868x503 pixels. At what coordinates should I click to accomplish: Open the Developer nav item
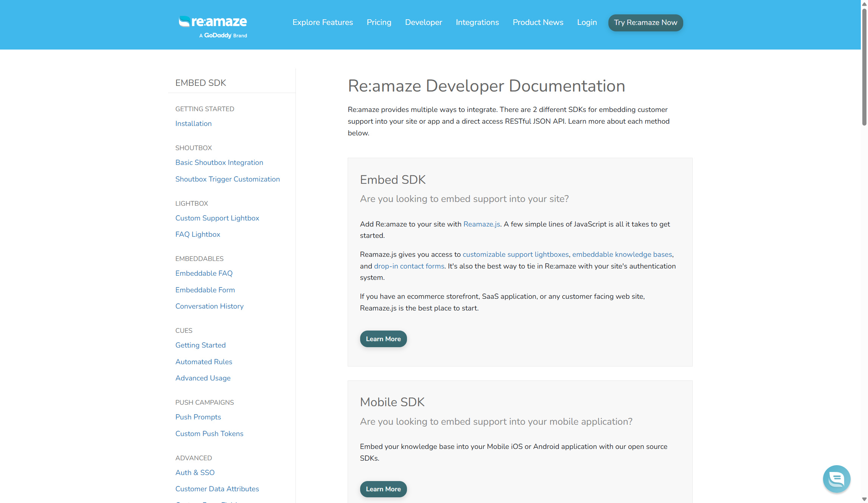(x=424, y=22)
